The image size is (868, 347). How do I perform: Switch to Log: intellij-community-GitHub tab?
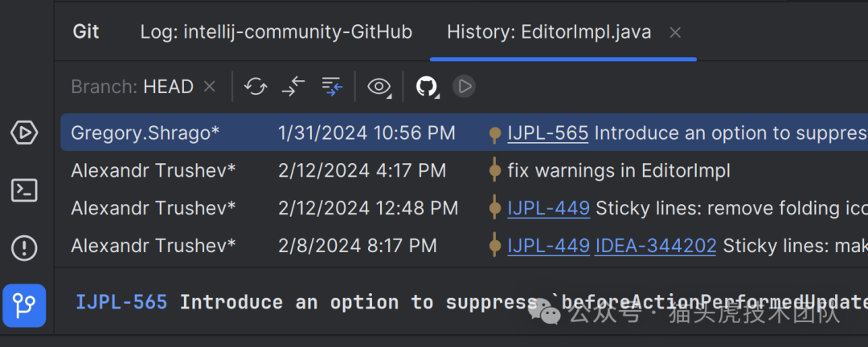click(276, 32)
